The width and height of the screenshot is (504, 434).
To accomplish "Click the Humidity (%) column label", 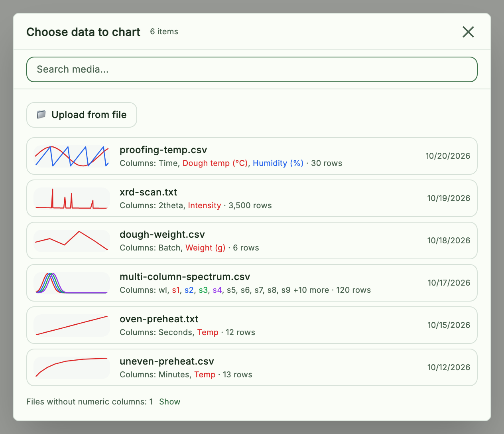I will point(278,163).
